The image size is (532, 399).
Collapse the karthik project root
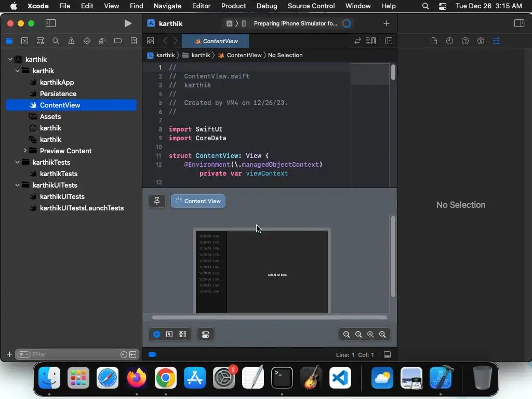pos(10,59)
